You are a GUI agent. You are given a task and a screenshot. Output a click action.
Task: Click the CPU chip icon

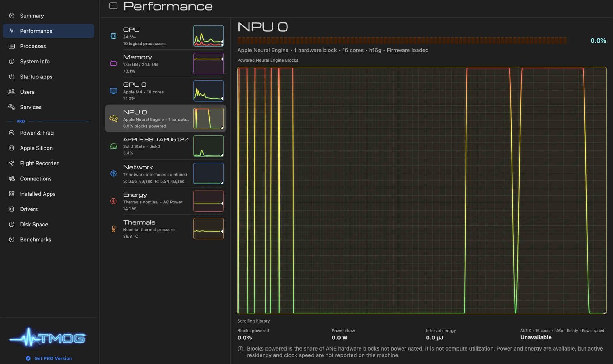pyautogui.click(x=113, y=36)
